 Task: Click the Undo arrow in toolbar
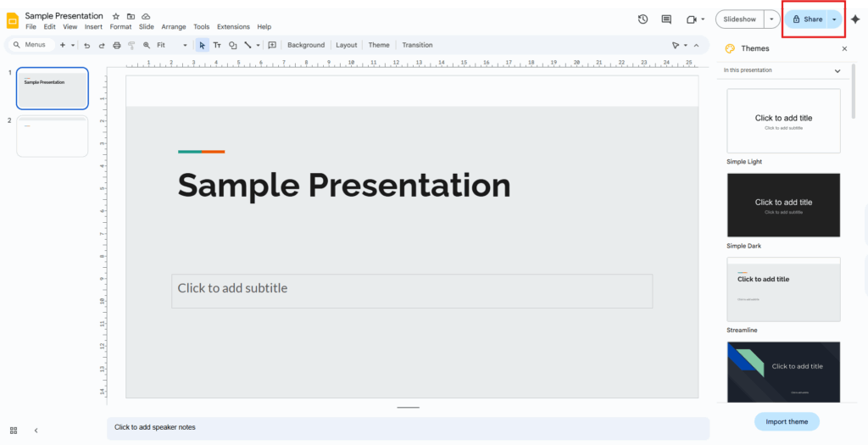tap(87, 45)
